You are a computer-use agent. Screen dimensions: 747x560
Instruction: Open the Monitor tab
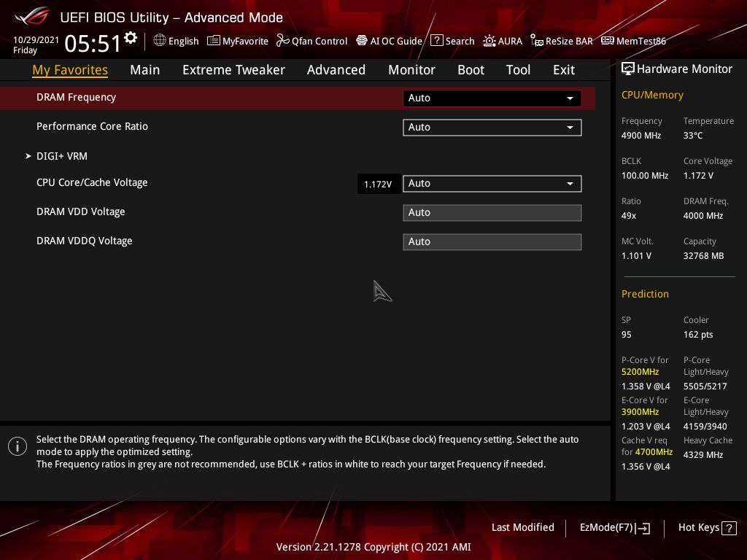[x=411, y=70]
